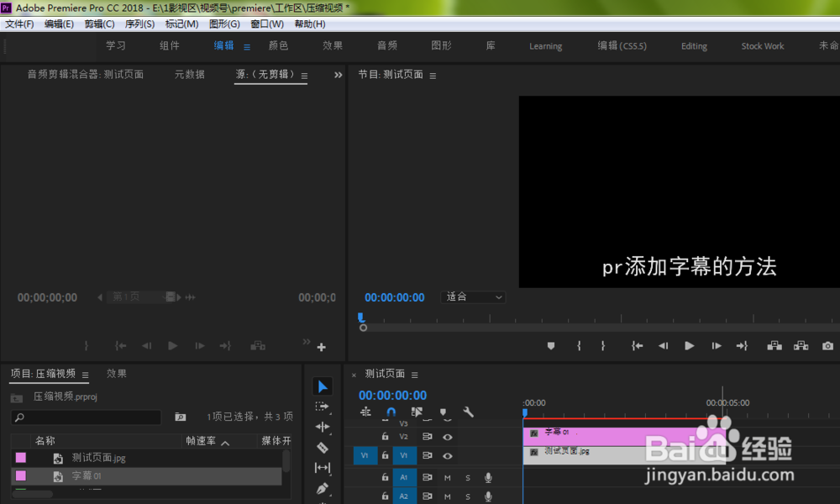The width and height of the screenshot is (840, 504).
Task: Toggle Linked Selection in timeline
Action: [x=417, y=412]
